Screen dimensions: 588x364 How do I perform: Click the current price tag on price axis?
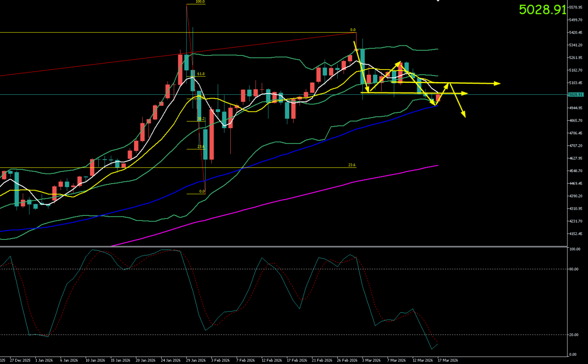click(x=574, y=94)
